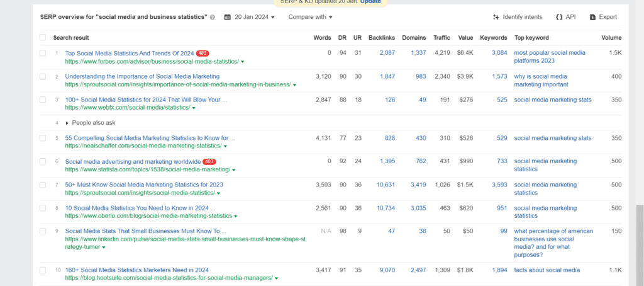The image size is (644, 286).
Task: Click keywords count 3,084 for Forbes
Action: pyautogui.click(x=499, y=53)
